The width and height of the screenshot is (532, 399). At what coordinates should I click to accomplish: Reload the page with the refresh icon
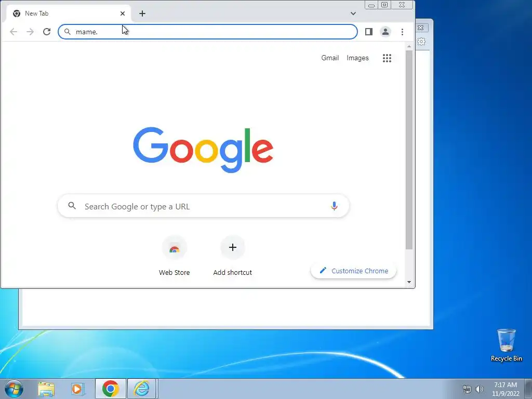47,32
